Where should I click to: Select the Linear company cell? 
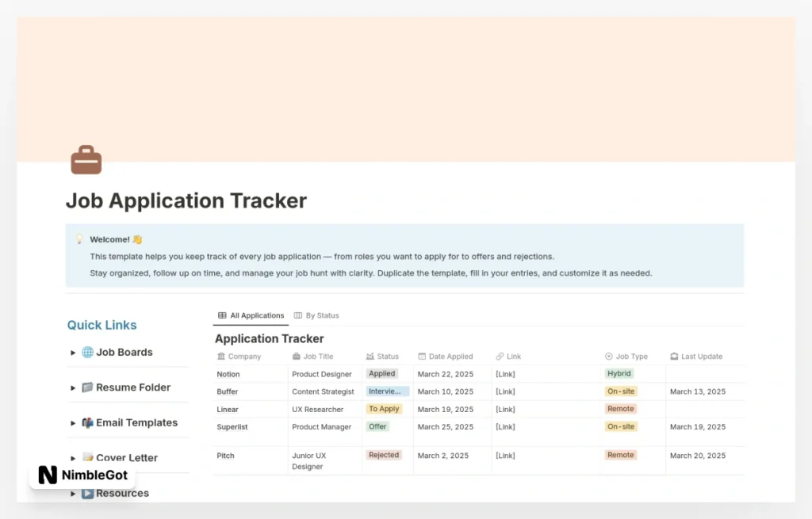[250, 410]
